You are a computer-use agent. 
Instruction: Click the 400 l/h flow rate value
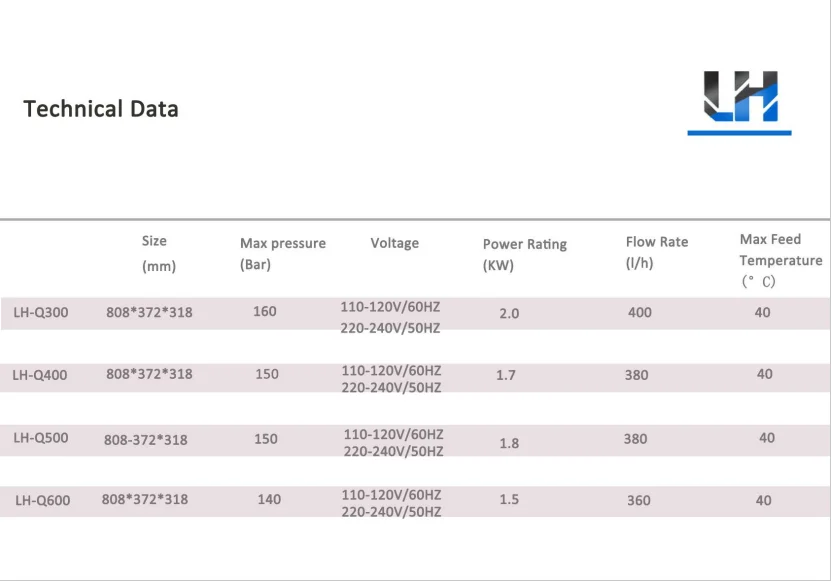click(639, 313)
